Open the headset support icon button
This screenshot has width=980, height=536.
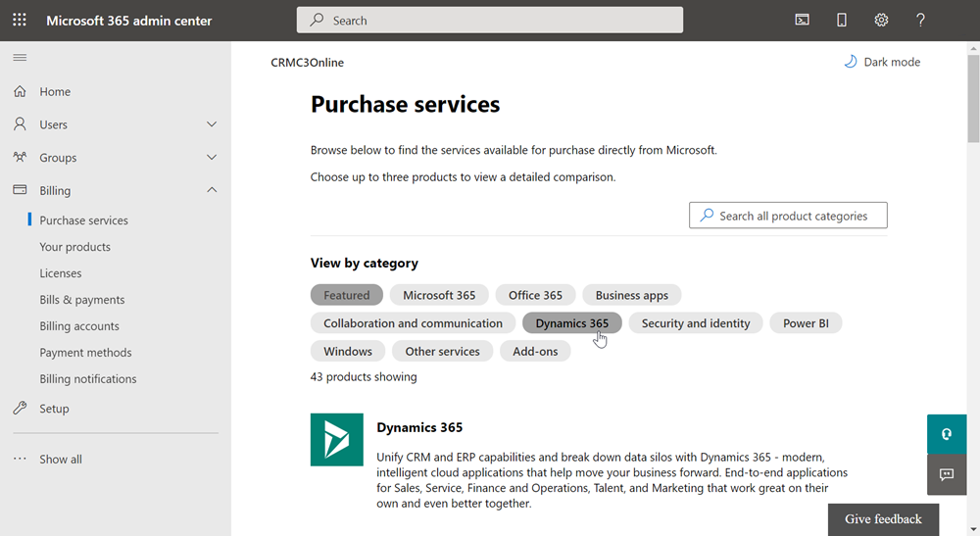pyautogui.click(x=947, y=434)
